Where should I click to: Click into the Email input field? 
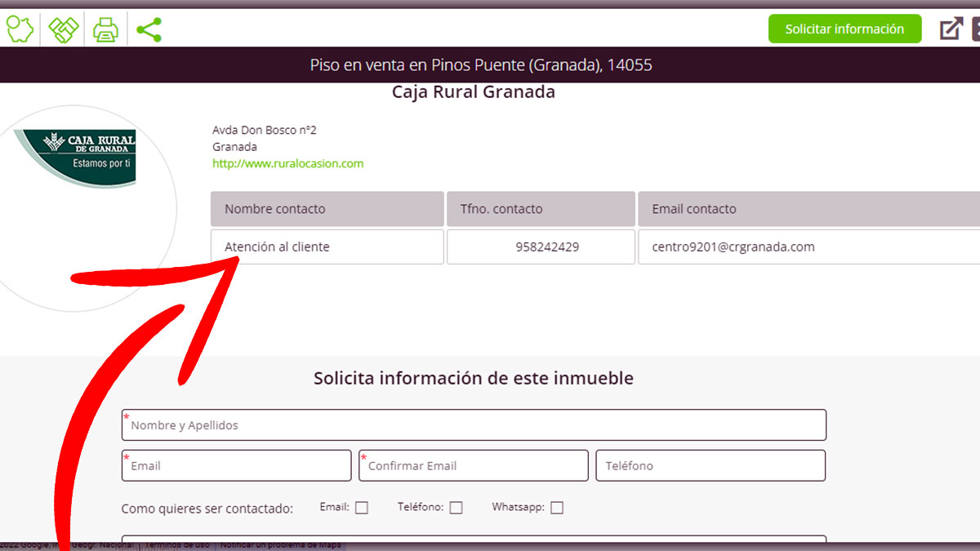[x=237, y=465]
